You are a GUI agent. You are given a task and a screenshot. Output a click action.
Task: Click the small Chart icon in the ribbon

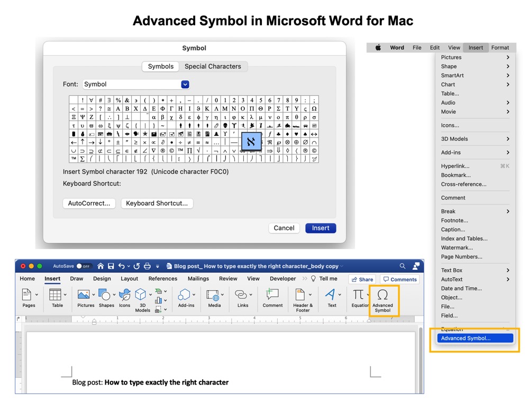158,300
